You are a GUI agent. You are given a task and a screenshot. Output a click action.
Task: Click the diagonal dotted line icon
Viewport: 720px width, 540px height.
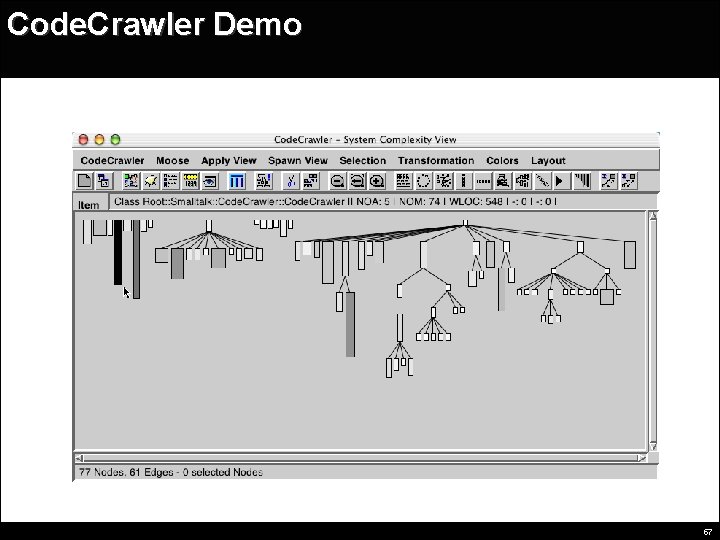[542, 181]
